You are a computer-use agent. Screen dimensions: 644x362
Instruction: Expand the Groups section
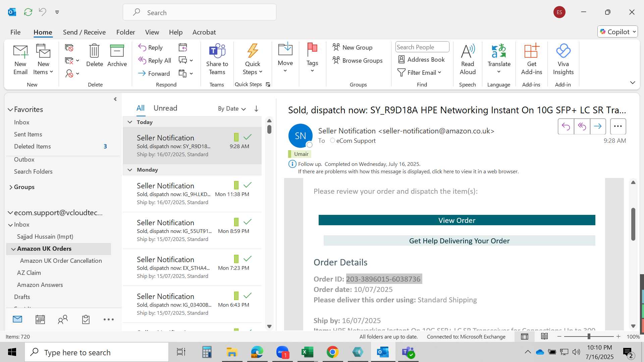(11, 187)
